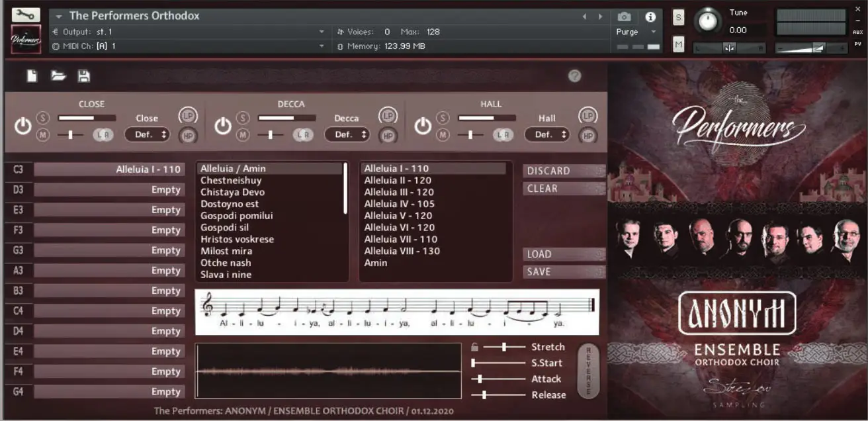
Task: Turn the Tune knob
Action: coord(707,22)
